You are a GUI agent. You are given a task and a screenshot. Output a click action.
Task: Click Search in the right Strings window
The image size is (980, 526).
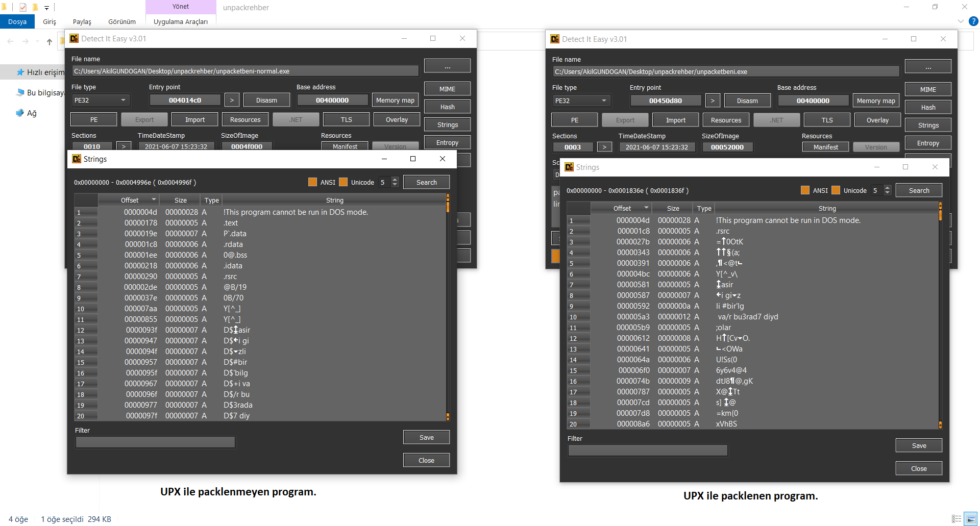pos(919,190)
